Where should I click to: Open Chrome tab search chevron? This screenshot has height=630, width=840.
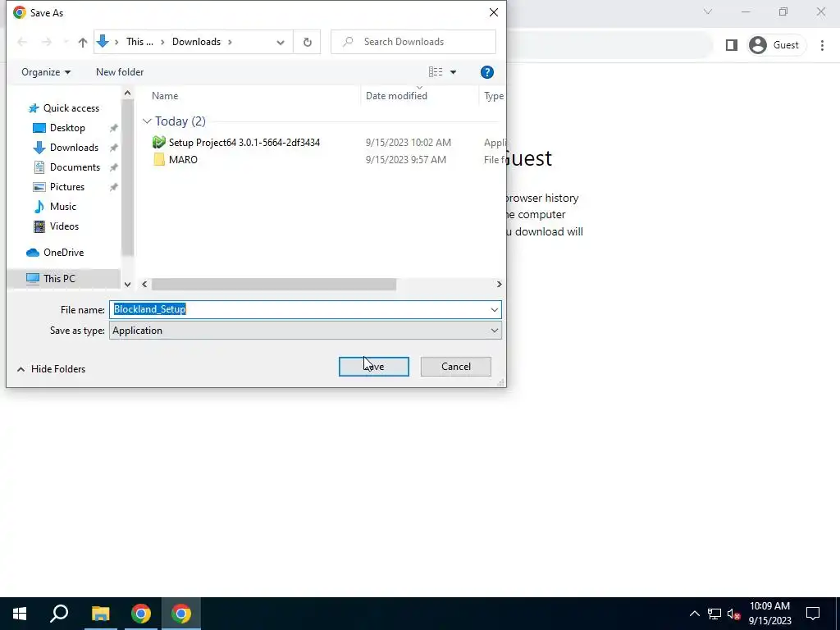pos(708,11)
